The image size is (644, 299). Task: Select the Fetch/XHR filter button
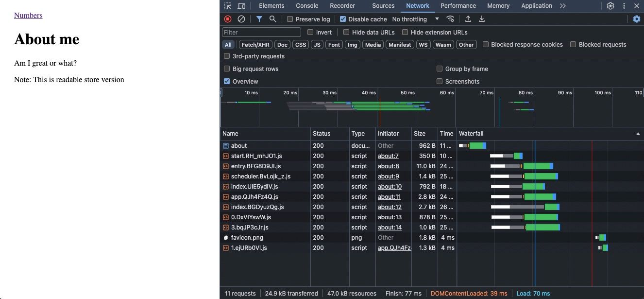point(255,45)
